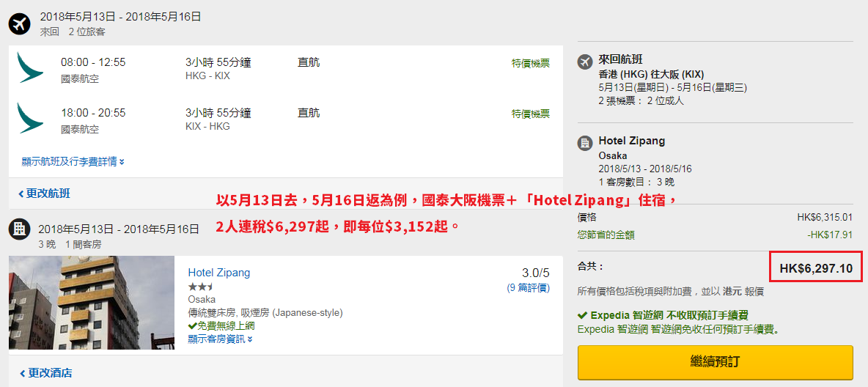Click the Cathay Pacific logo on the outbound flight
Image resolution: width=868 pixels, height=387 pixels.
(31, 67)
